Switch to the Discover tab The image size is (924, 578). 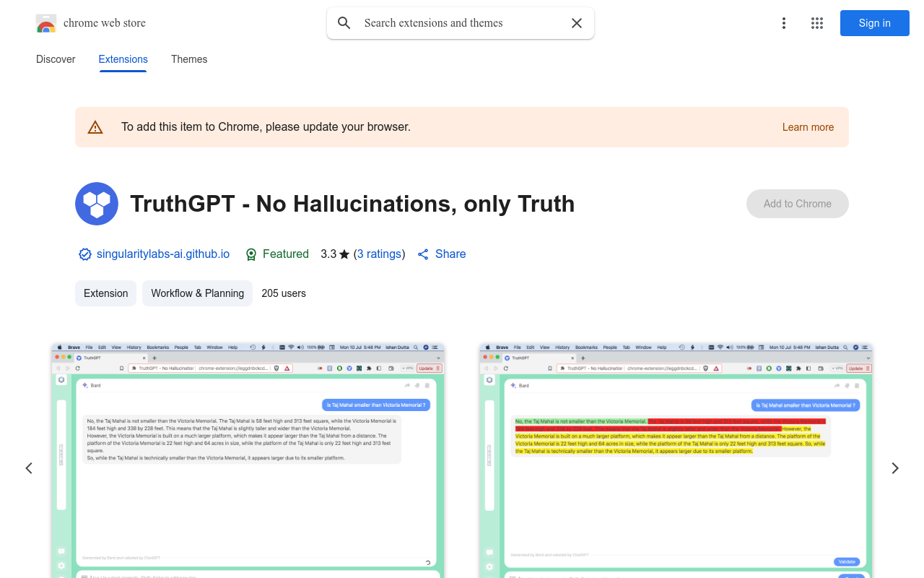click(56, 59)
